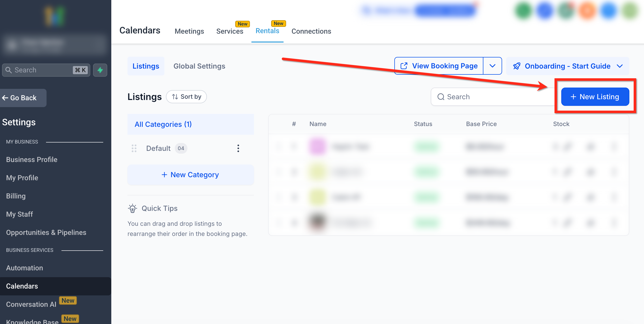Open the Sort by dropdown

click(x=186, y=97)
